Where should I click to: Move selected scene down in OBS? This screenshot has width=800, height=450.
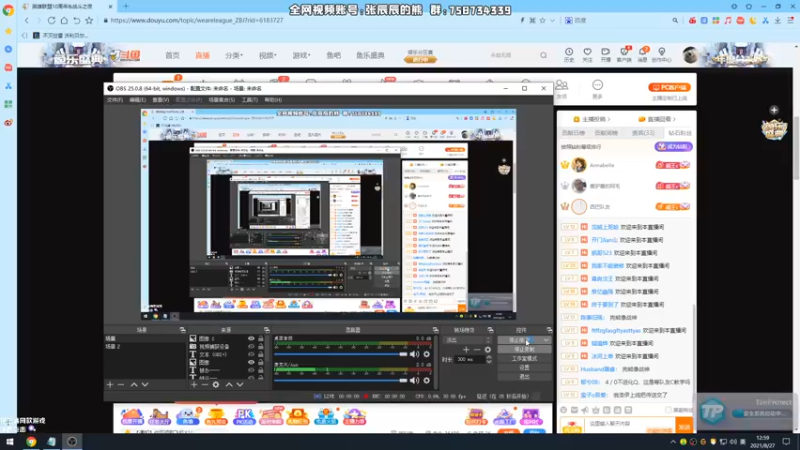[x=145, y=384]
